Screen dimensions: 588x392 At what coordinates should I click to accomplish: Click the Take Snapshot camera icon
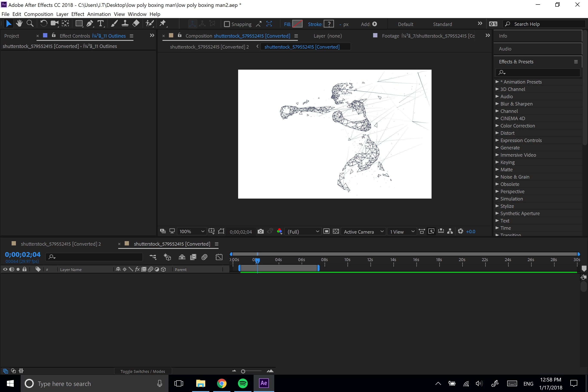pyautogui.click(x=260, y=231)
